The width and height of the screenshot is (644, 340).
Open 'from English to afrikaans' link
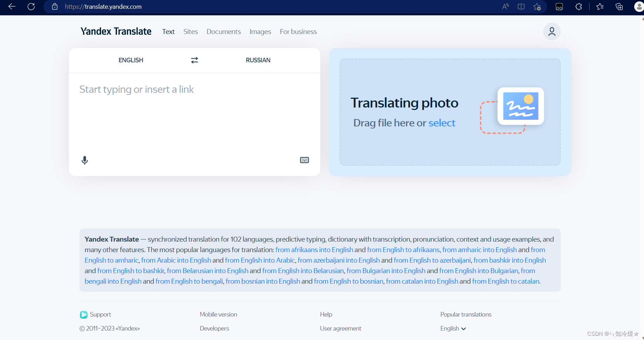(x=403, y=250)
